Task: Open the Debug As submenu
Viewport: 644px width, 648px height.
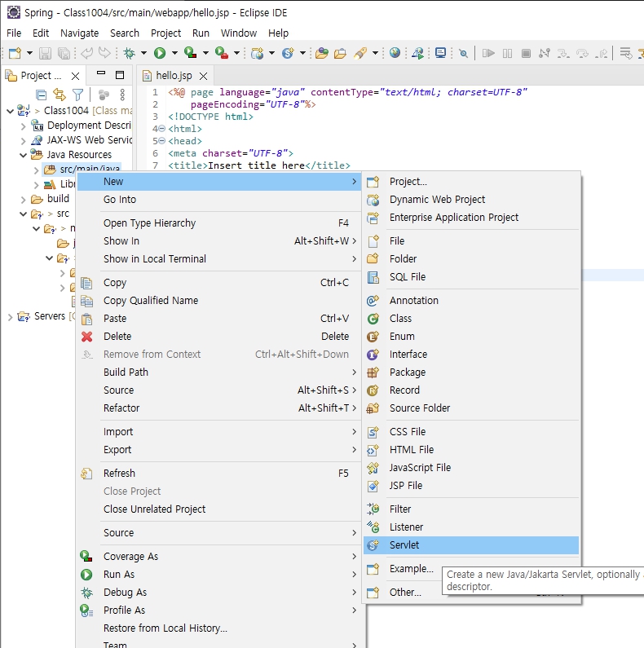Action: pos(219,593)
